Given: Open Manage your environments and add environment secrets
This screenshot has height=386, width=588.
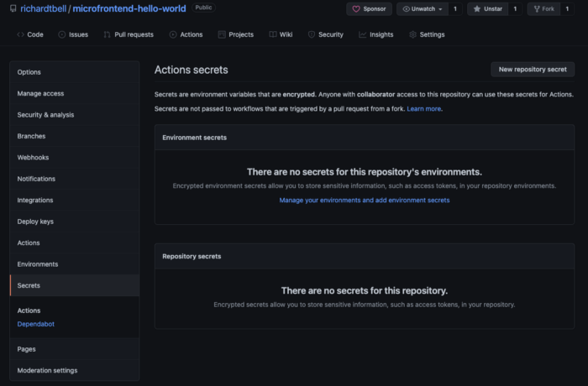Looking at the screenshot, I should (x=364, y=200).
